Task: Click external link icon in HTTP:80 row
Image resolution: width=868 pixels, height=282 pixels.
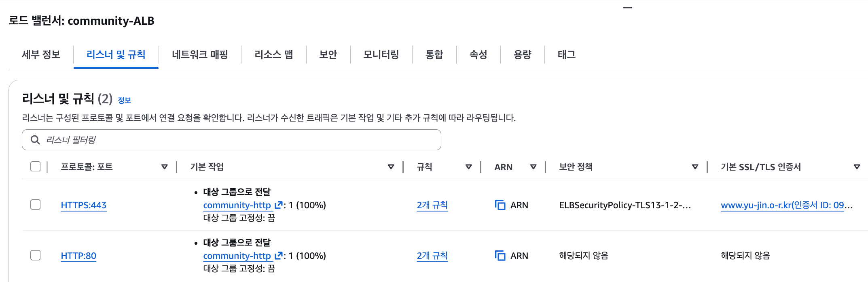Action: 279,256
